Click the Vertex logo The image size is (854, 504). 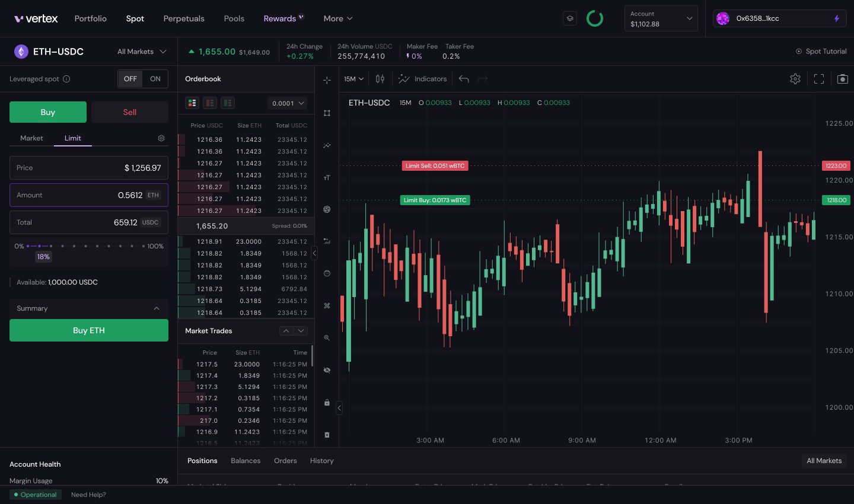pos(36,18)
